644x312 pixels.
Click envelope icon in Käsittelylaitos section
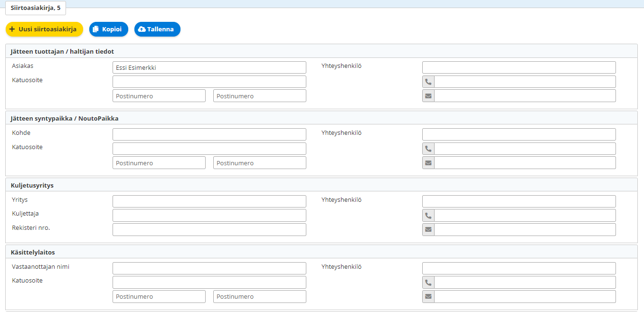428,297
